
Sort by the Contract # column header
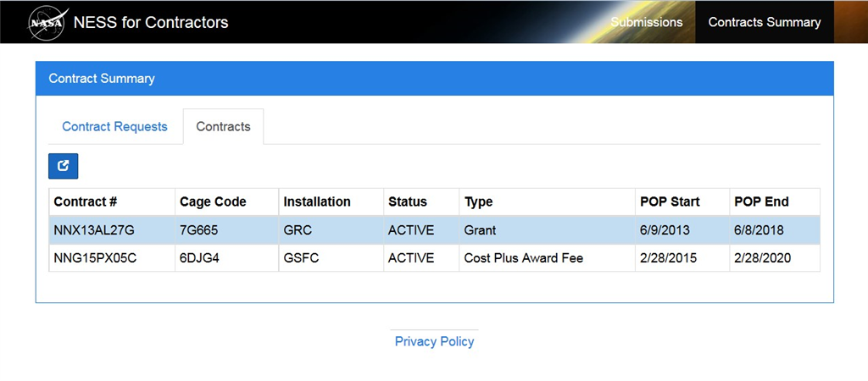(x=86, y=202)
